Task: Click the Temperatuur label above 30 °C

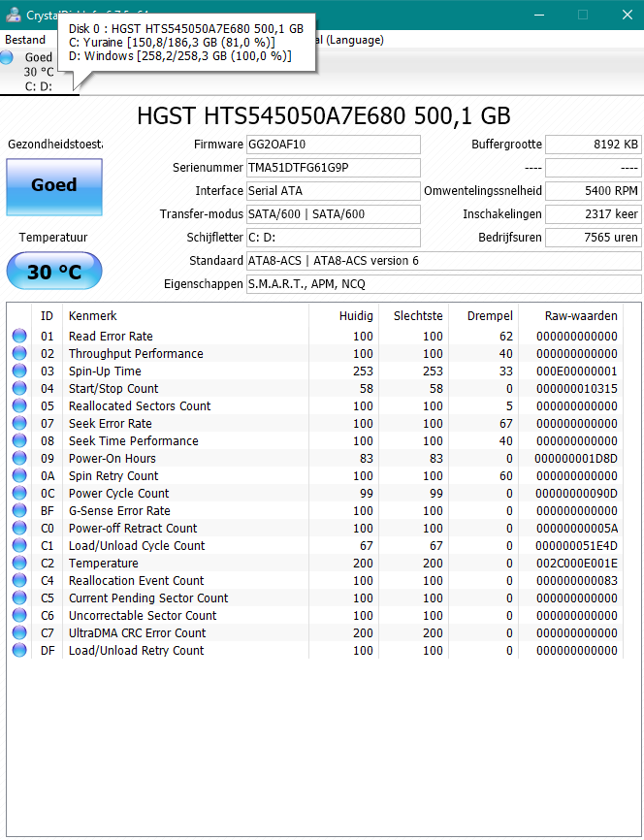Action: (x=53, y=238)
